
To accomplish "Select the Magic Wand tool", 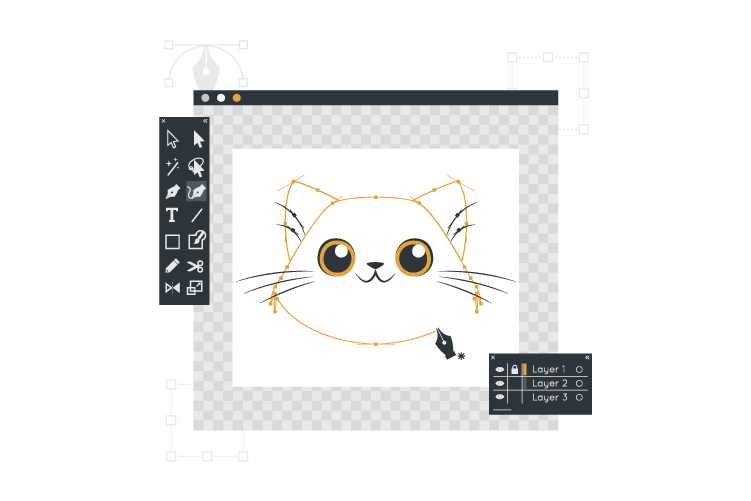I will [172, 167].
